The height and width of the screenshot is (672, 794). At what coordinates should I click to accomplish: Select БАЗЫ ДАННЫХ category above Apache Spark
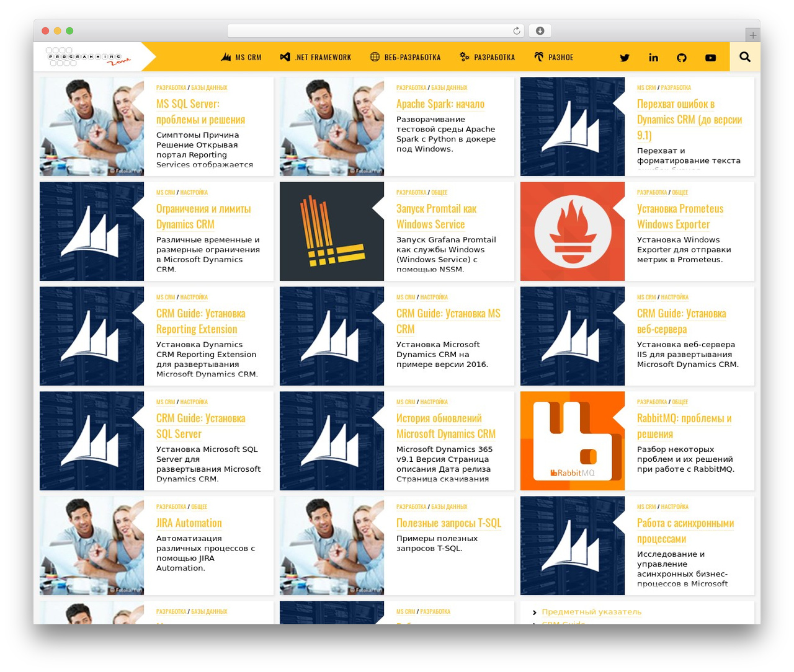(x=449, y=88)
